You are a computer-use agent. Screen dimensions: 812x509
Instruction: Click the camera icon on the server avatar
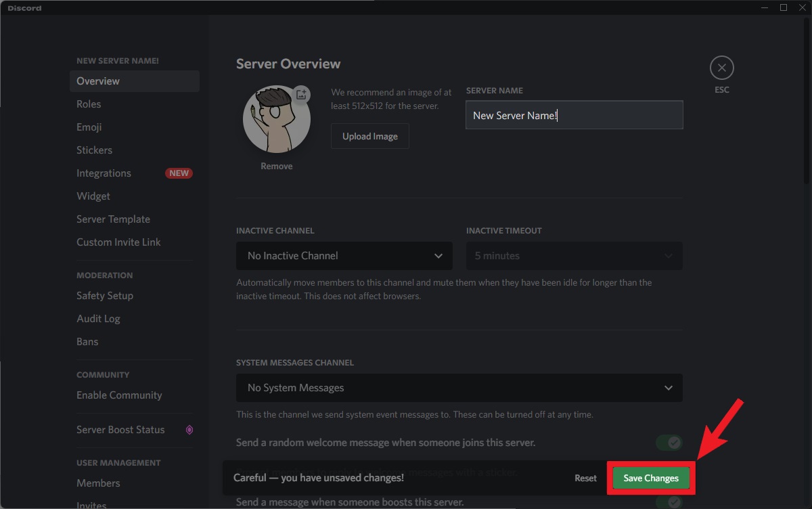[x=302, y=95]
